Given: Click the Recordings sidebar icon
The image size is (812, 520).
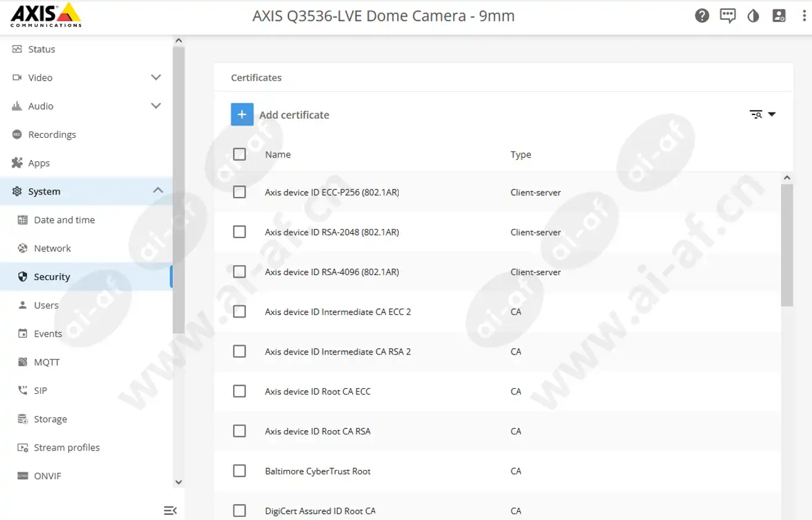Looking at the screenshot, I should [x=17, y=135].
